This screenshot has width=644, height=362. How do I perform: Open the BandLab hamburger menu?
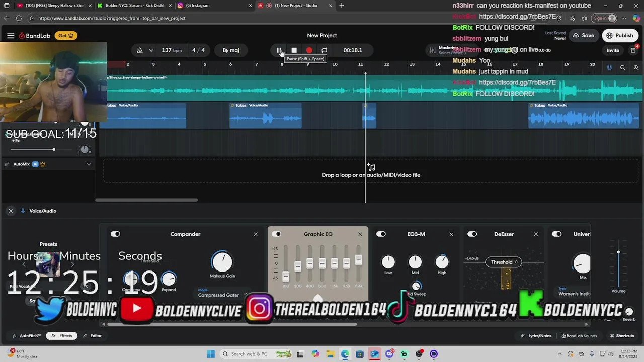pyautogui.click(x=11, y=36)
